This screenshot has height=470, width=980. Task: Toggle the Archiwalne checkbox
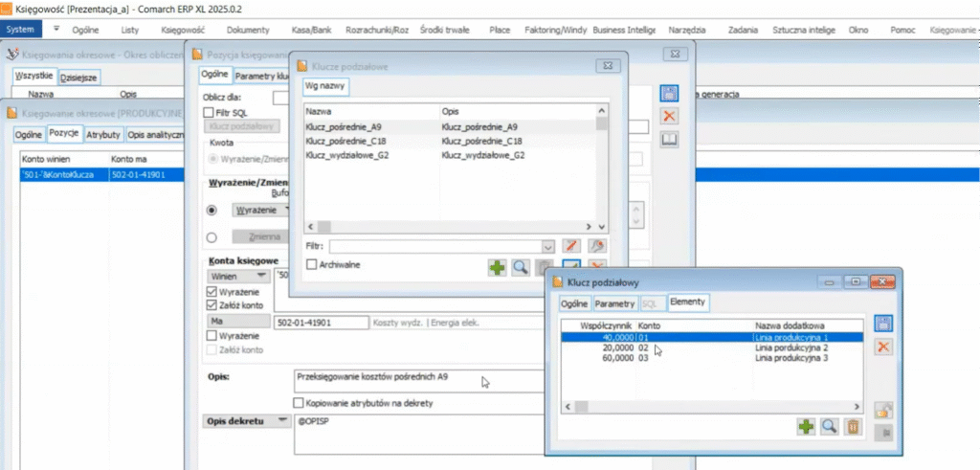312,264
